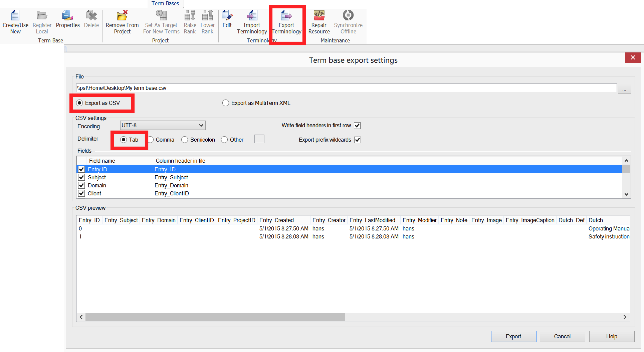Uncheck Write field headers in first row

click(x=357, y=126)
